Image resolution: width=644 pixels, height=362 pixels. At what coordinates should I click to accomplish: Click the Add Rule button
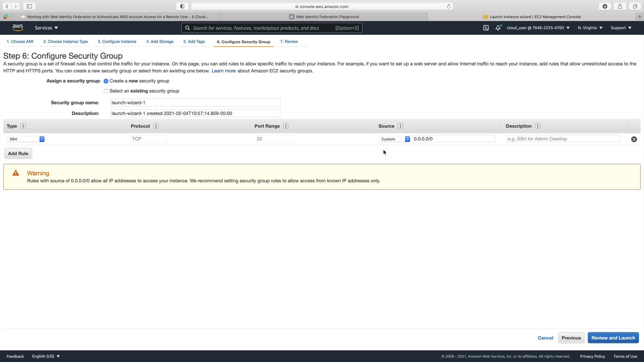18,153
